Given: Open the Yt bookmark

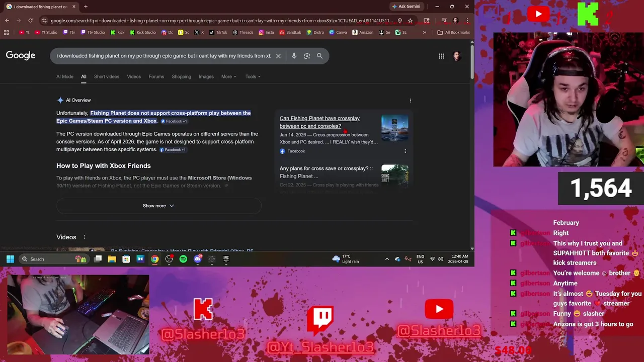Looking at the screenshot, I should tap(24, 33).
